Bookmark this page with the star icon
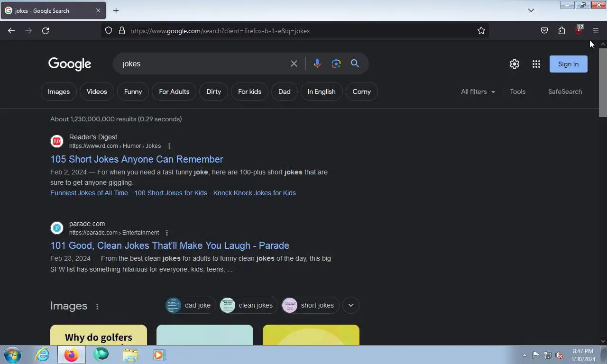The width and height of the screenshot is (607, 364). [481, 31]
